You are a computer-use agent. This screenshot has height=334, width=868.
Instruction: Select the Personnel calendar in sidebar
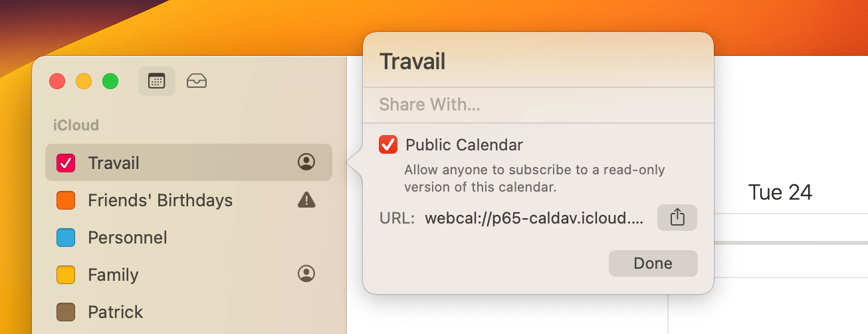189,238
